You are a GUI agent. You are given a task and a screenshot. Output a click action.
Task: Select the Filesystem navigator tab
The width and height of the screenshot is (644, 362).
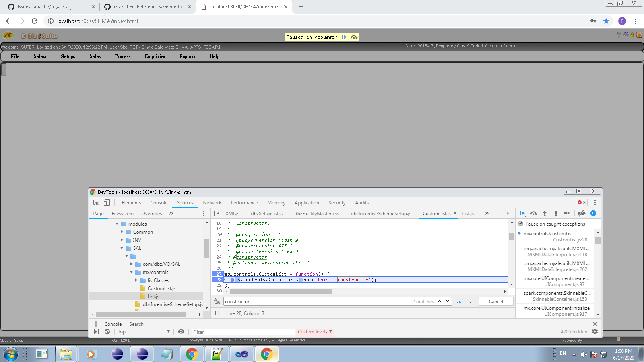click(122, 214)
